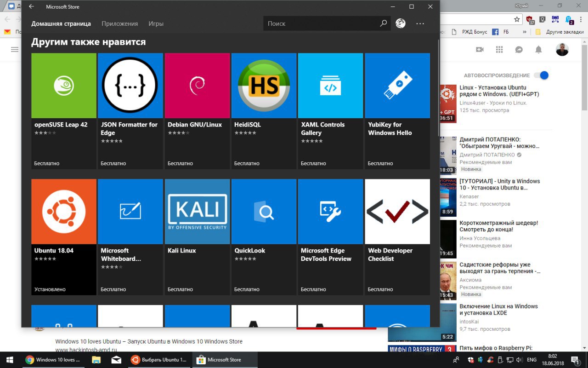Click the YouTube create video camera icon

(x=480, y=50)
